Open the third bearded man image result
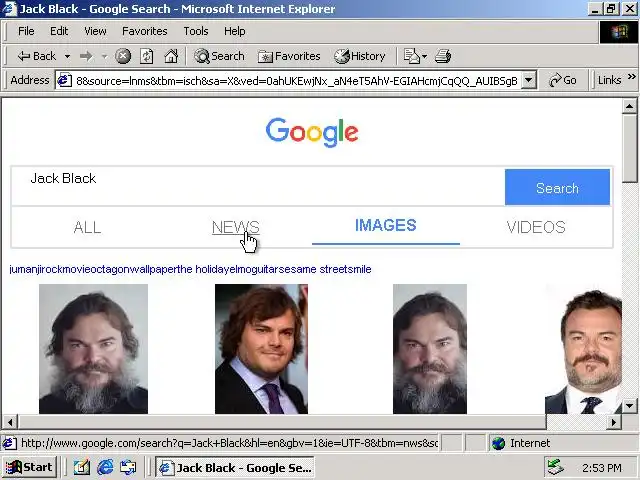 point(430,349)
